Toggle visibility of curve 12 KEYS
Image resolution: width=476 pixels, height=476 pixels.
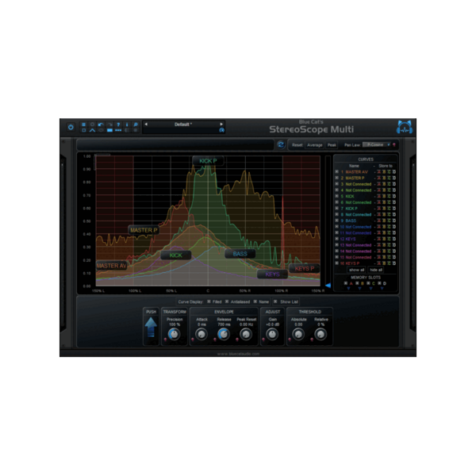pos(336,239)
